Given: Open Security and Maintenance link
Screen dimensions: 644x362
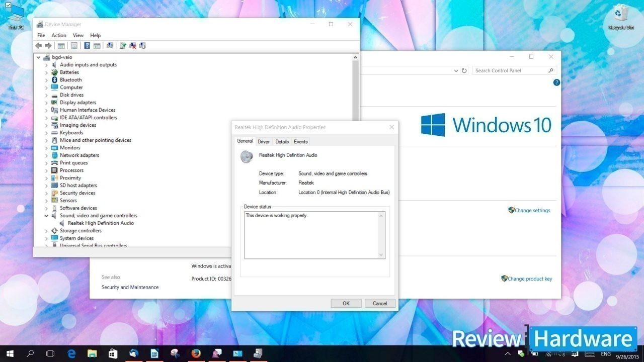Looking at the screenshot, I should click(x=130, y=288).
